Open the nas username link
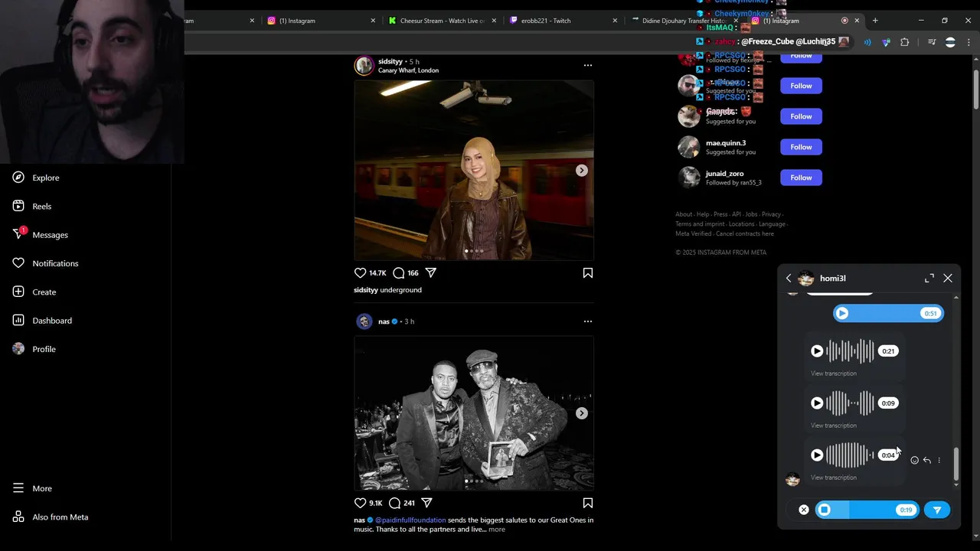This screenshot has height=551, width=980. pyautogui.click(x=384, y=321)
